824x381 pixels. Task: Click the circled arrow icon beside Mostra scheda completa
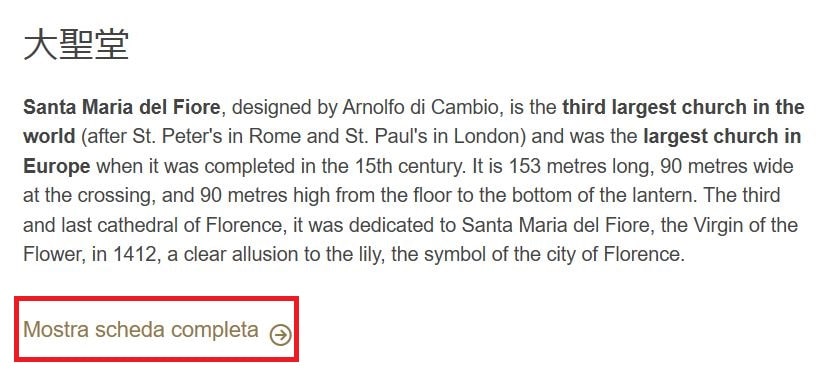[x=281, y=334]
